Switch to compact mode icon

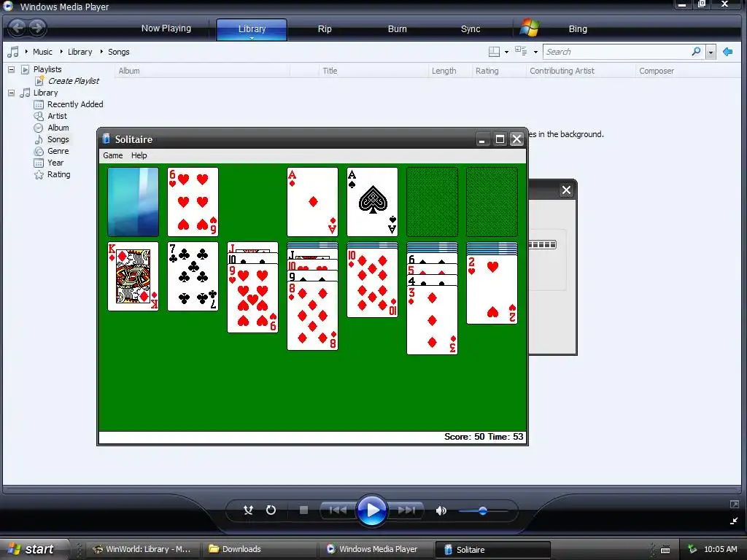tap(734, 521)
